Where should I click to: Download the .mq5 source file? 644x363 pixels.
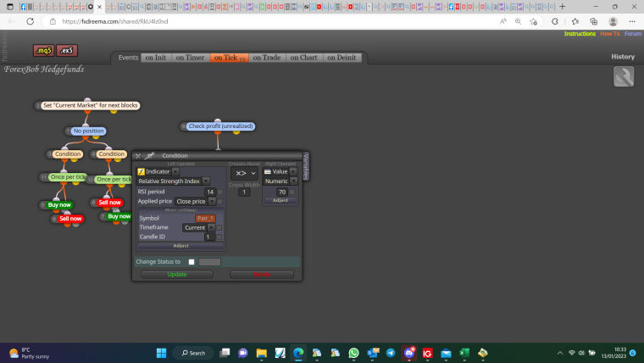43,51
